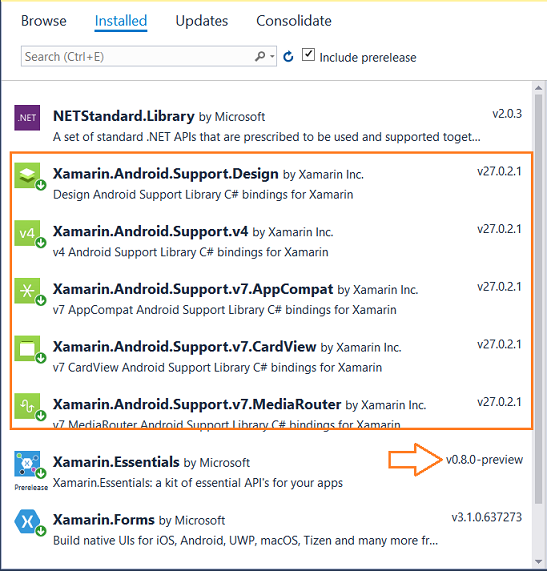
Task: Click the NETStandard.Library purple .NET icon
Action: click(27, 118)
